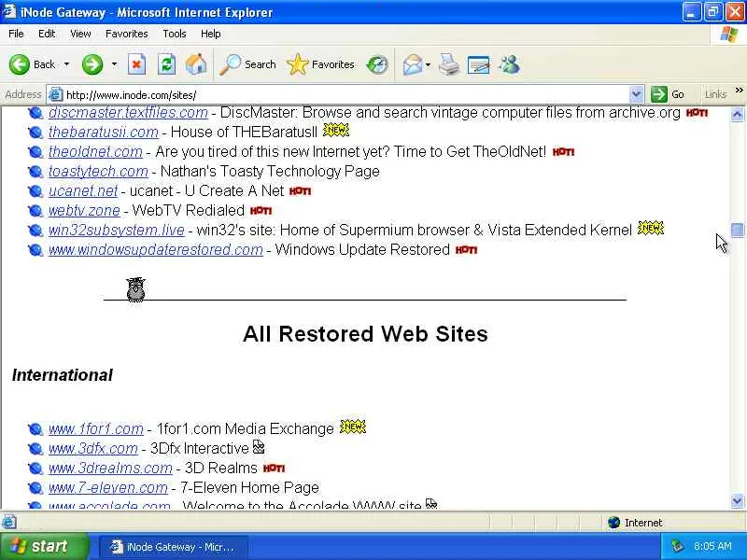Open the Windows Start menu
Viewport: 747px width, 560px height.
(x=44, y=546)
